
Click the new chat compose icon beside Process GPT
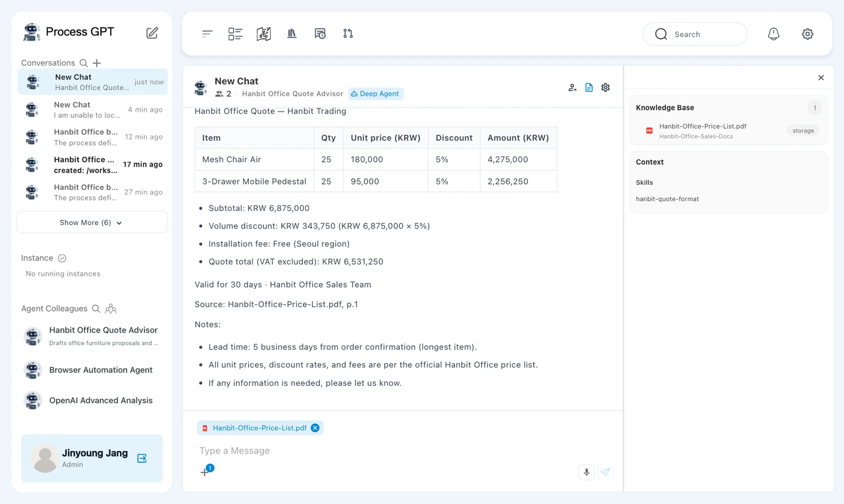tap(152, 33)
